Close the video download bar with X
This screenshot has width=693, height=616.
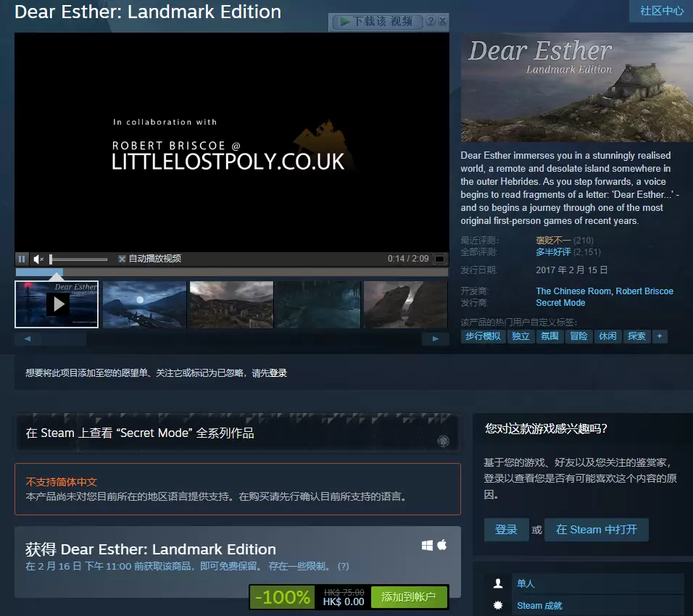443,21
